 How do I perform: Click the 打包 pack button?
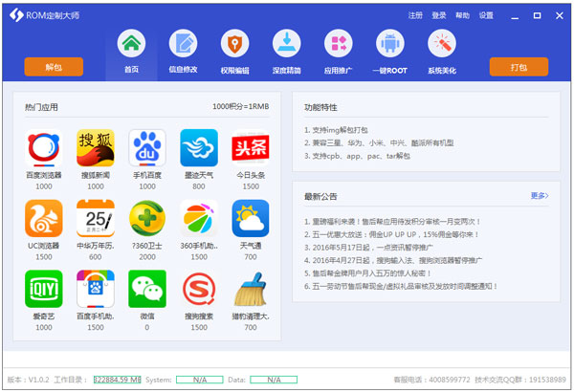519,67
